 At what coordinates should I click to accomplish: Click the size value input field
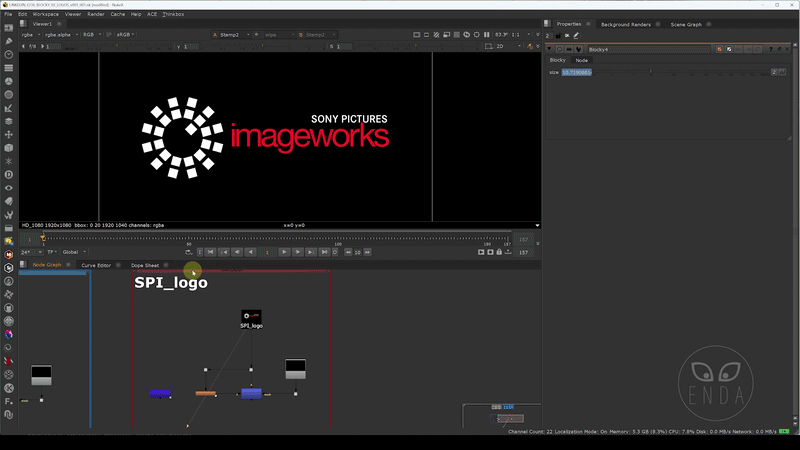point(577,72)
